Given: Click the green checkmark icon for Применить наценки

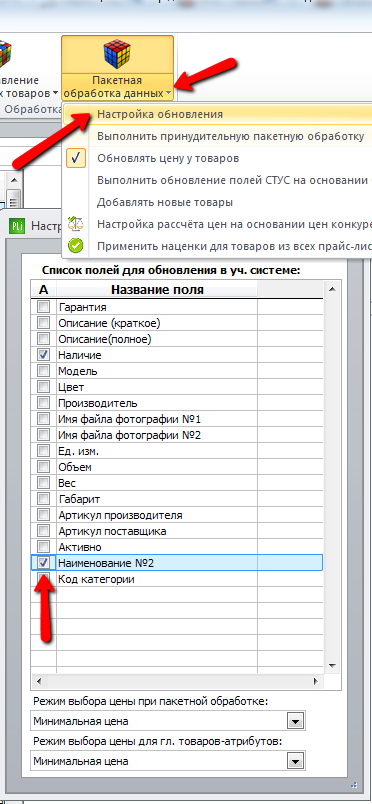Looking at the screenshot, I should 75,246.
